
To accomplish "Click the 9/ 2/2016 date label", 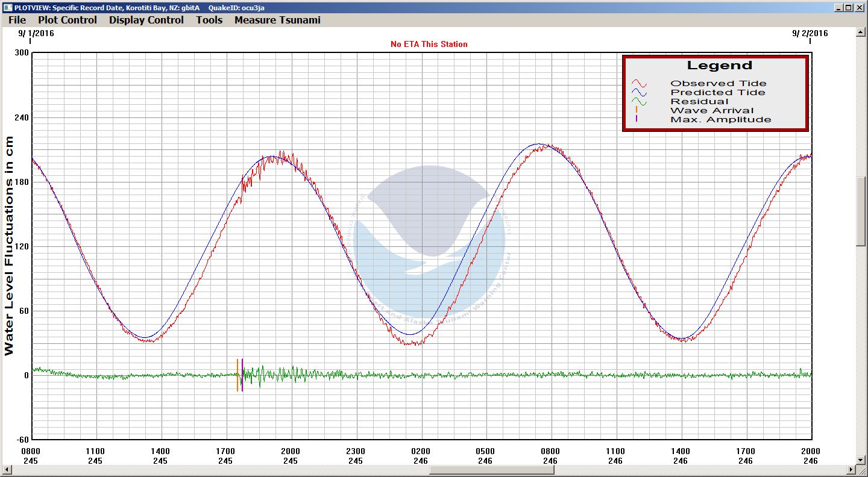I will [x=810, y=34].
